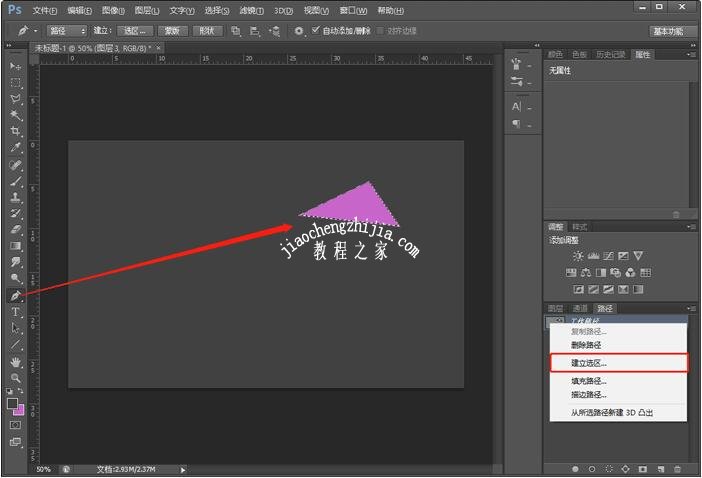Click the trash icon in Paths panel

(677, 468)
